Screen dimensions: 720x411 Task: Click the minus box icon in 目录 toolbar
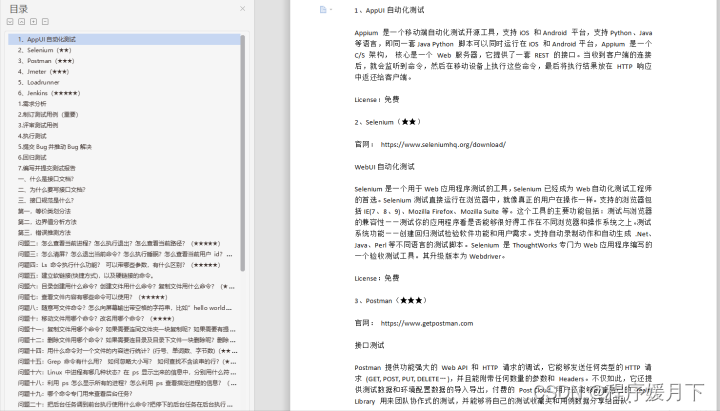point(45,22)
